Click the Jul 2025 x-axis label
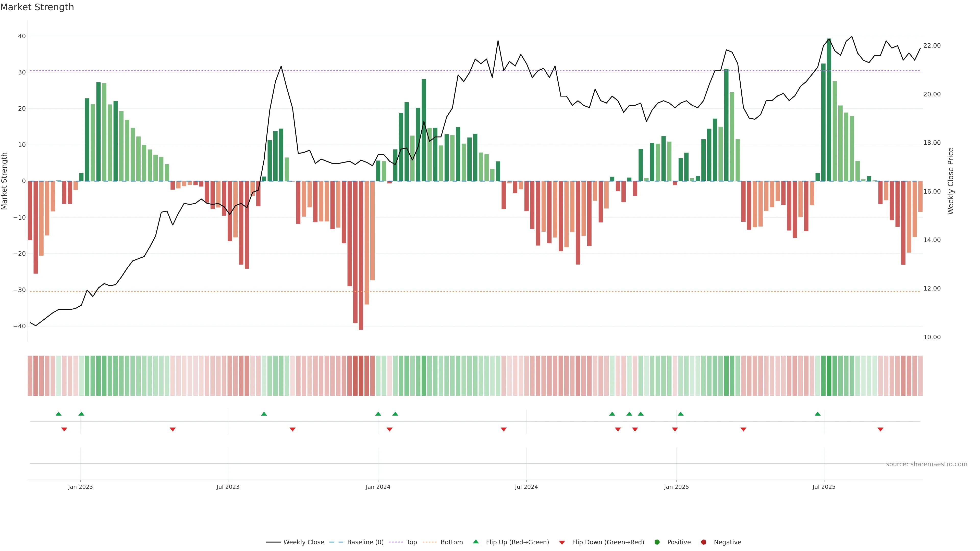The image size is (980, 551). (824, 487)
